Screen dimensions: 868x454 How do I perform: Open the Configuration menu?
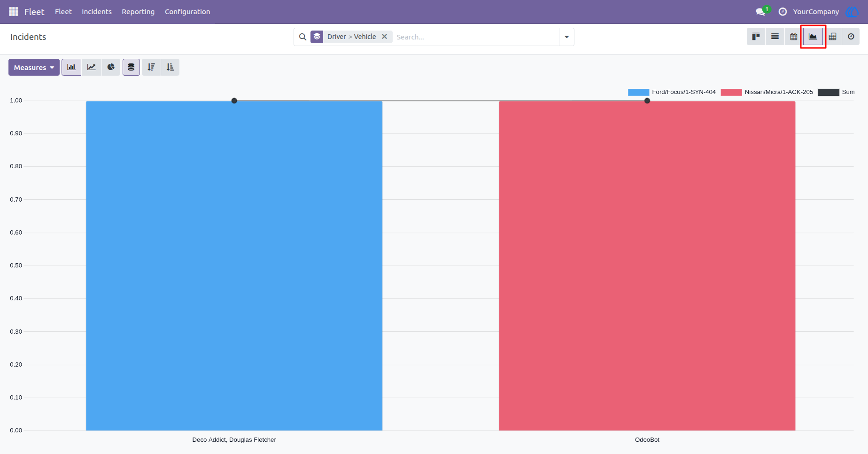(187, 12)
